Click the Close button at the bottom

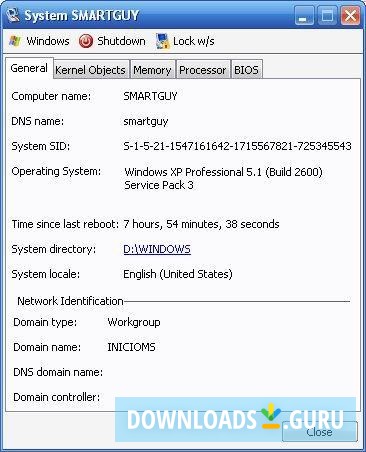pyautogui.click(x=319, y=432)
